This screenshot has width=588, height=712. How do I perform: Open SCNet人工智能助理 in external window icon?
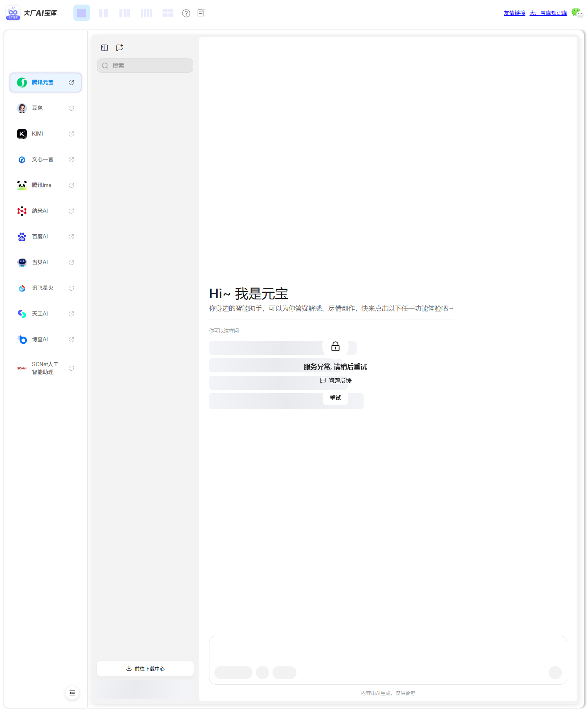click(x=71, y=368)
